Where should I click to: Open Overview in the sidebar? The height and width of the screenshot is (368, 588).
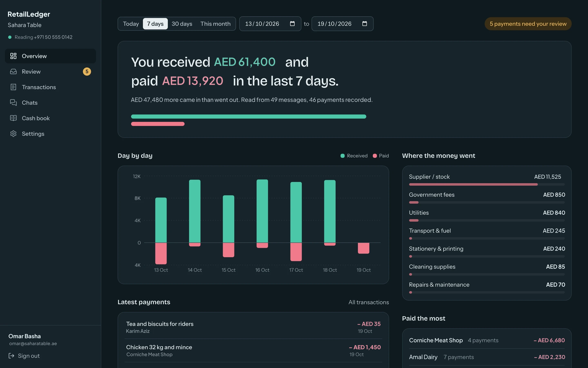coord(50,56)
